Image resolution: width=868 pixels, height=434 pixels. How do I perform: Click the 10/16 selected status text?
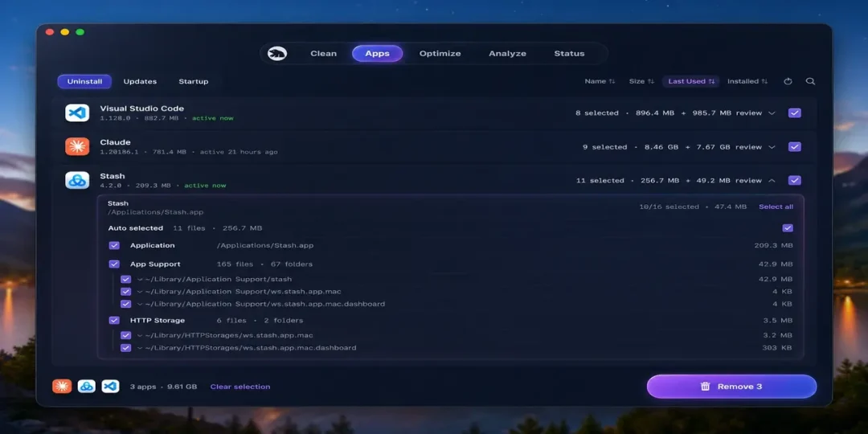[669, 207]
